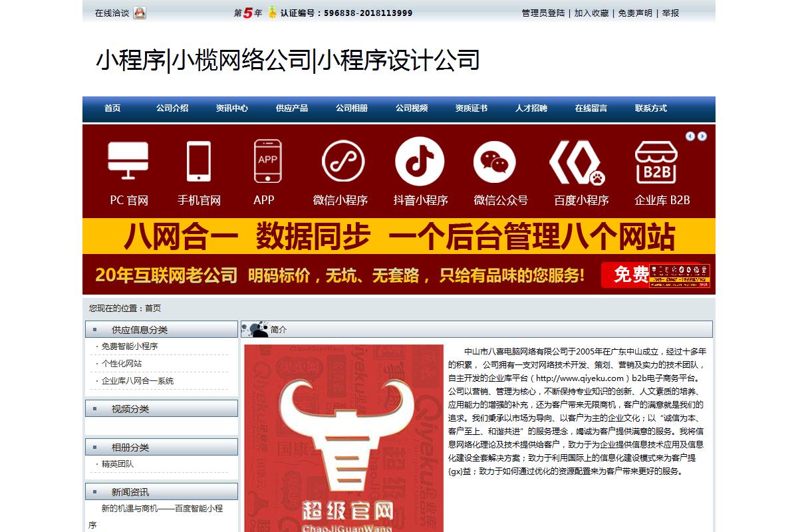
Task: Open 企业库八网合一系统 category
Action: (x=137, y=381)
